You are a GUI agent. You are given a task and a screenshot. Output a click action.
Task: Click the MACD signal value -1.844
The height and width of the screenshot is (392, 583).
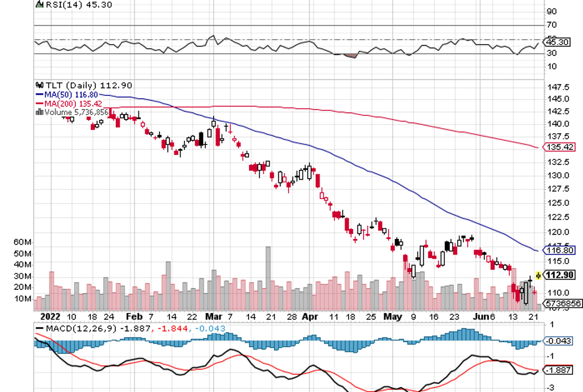pos(173,329)
